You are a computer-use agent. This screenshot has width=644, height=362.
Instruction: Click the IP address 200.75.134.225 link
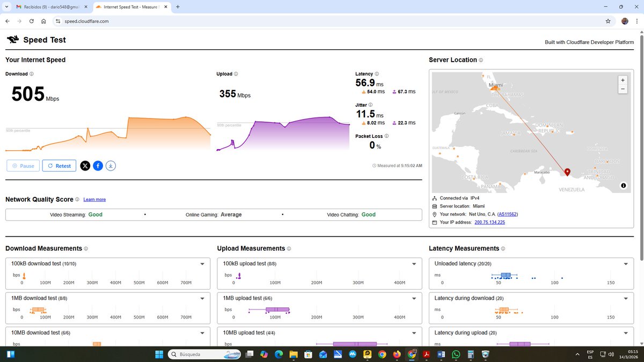pyautogui.click(x=489, y=222)
